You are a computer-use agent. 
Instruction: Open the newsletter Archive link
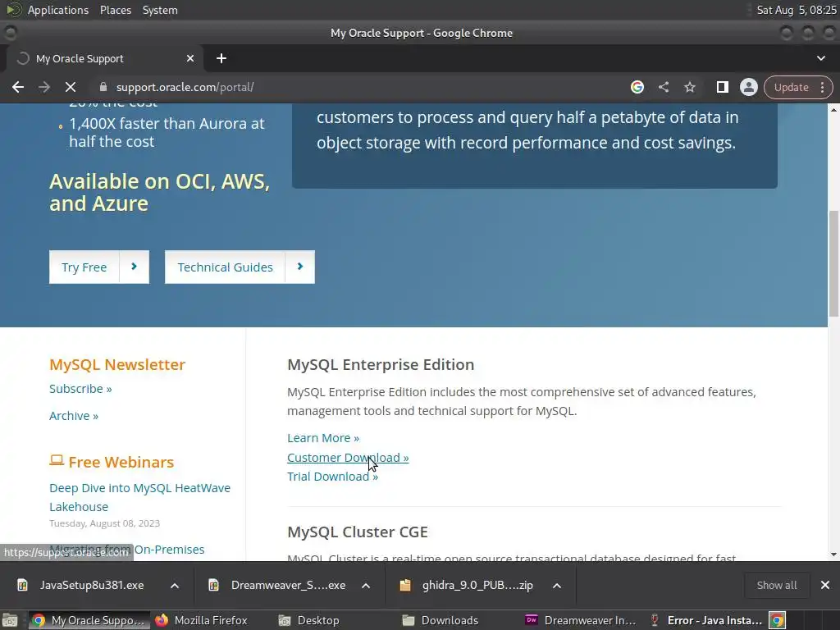pyautogui.click(x=74, y=416)
